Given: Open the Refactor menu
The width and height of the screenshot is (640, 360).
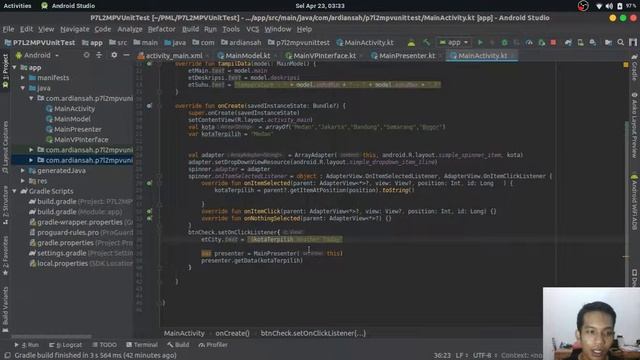Looking at the screenshot, I should [161, 29].
